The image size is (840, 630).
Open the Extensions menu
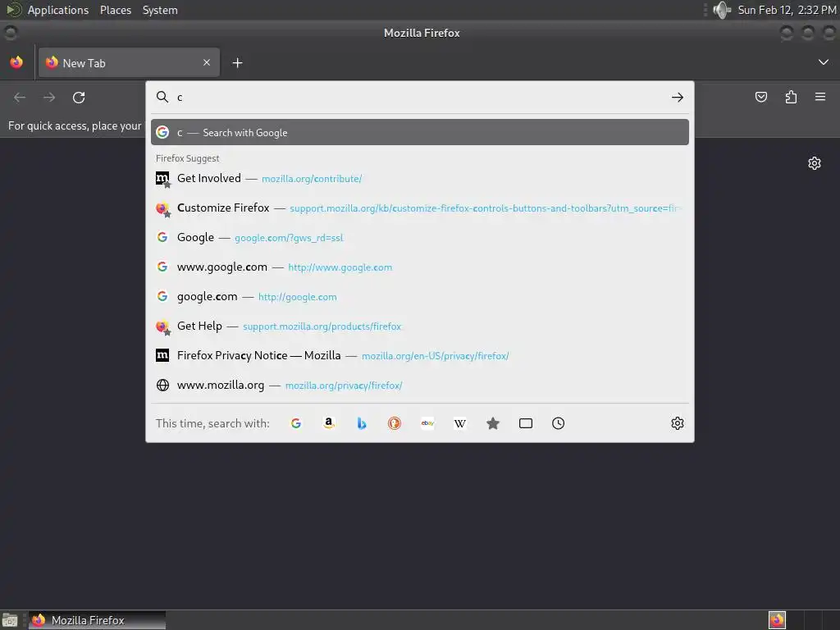(791, 97)
